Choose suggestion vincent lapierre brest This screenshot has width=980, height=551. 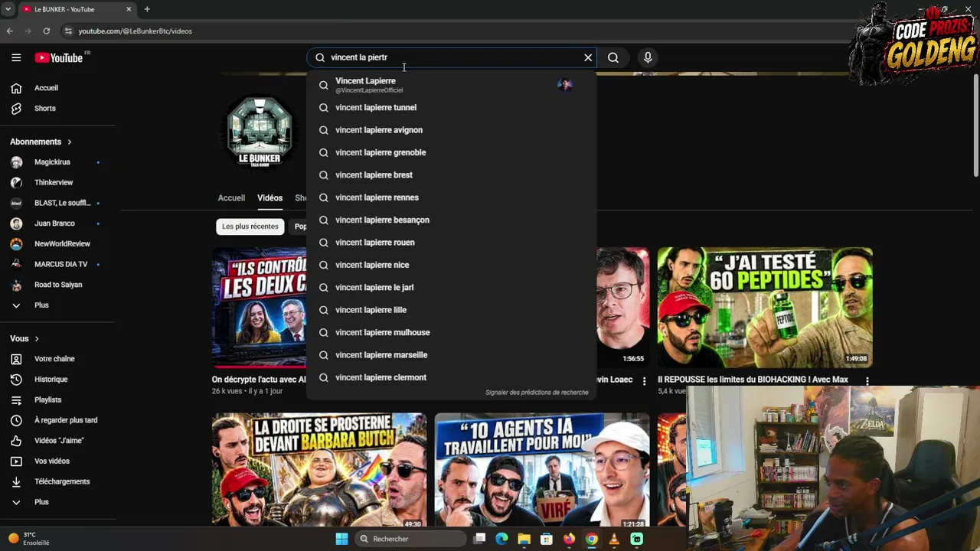coord(452,175)
